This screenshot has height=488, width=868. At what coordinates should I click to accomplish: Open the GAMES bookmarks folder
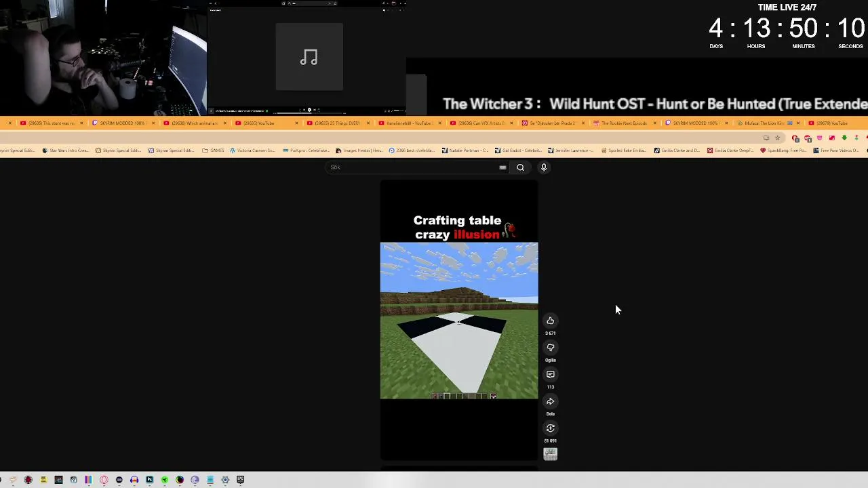pyautogui.click(x=213, y=150)
